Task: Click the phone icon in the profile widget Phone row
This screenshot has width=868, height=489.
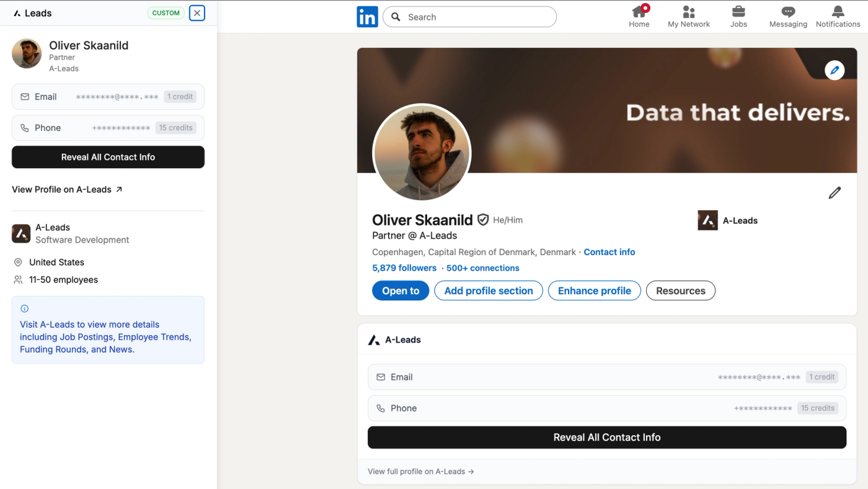Action: coord(381,408)
